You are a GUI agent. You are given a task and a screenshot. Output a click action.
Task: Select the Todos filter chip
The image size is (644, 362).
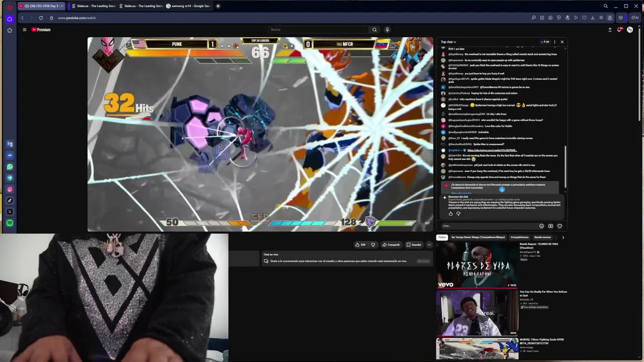(x=442, y=237)
